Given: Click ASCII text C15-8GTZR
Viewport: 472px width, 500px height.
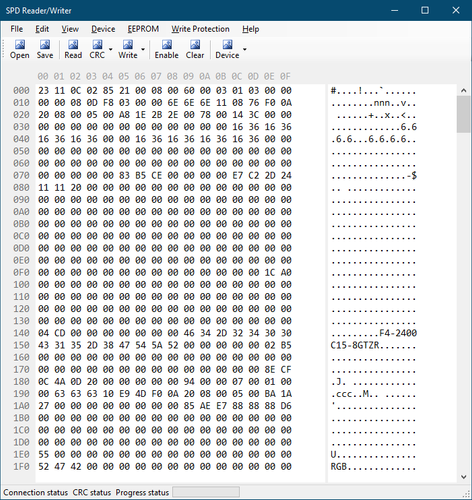Looking at the screenshot, I should pos(355,345).
